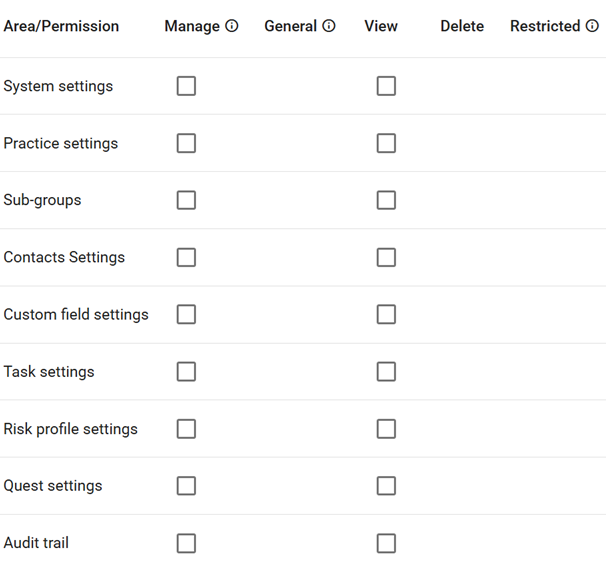Enable Manage for Risk profile settings
The width and height of the screenshot is (609, 564).
pyautogui.click(x=186, y=429)
